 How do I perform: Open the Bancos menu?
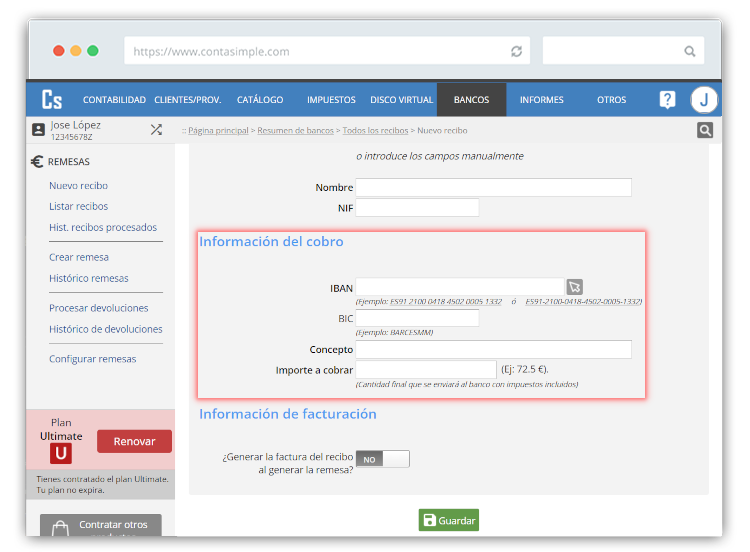click(471, 99)
